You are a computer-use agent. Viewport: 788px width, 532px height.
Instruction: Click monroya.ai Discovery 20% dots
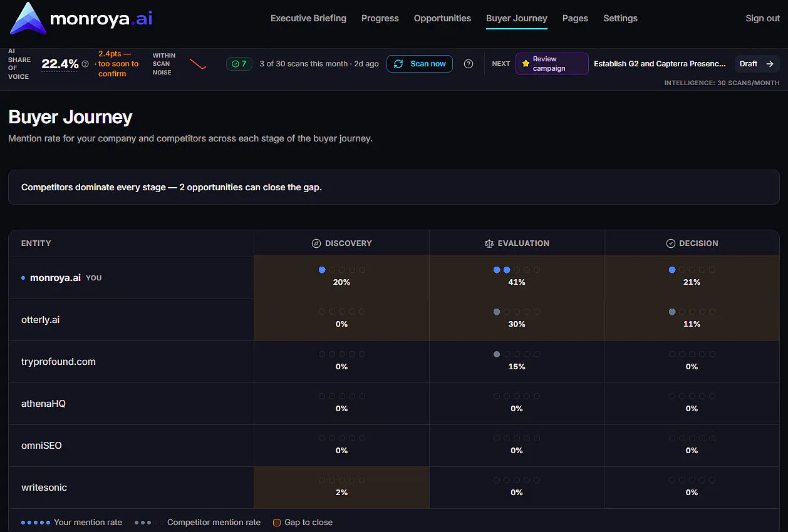[x=342, y=270]
